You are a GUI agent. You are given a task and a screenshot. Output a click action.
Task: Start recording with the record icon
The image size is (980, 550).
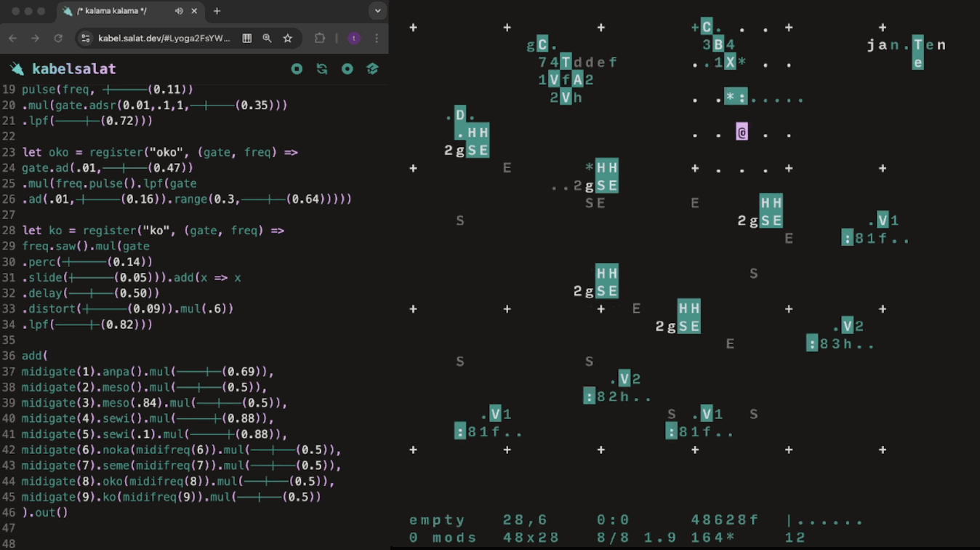(x=348, y=69)
